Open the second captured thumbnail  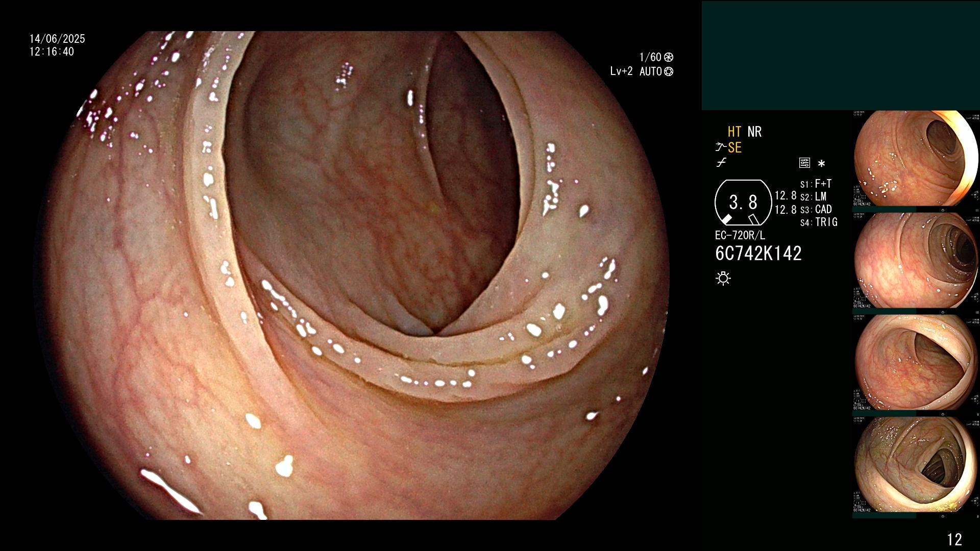click(x=916, y=260)
